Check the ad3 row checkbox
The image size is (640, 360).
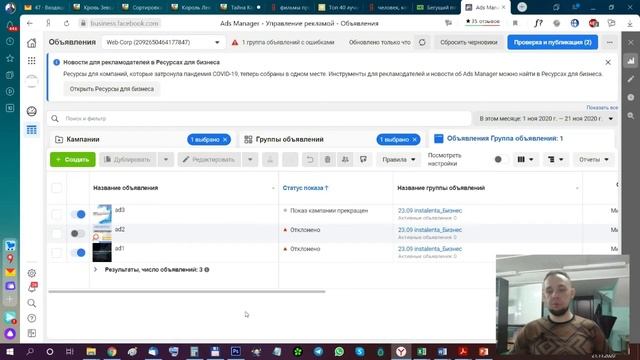57,214
